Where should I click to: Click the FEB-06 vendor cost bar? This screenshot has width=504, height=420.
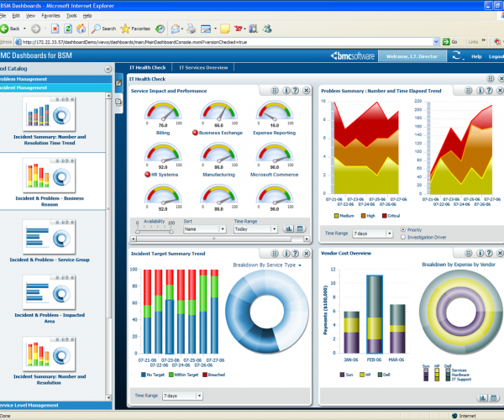[x=375, y=314]
